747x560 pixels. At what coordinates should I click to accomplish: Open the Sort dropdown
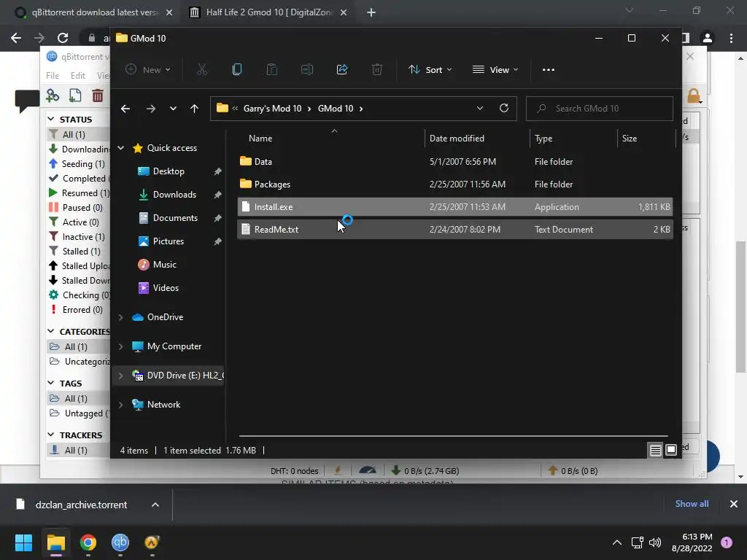pos(430,70)
